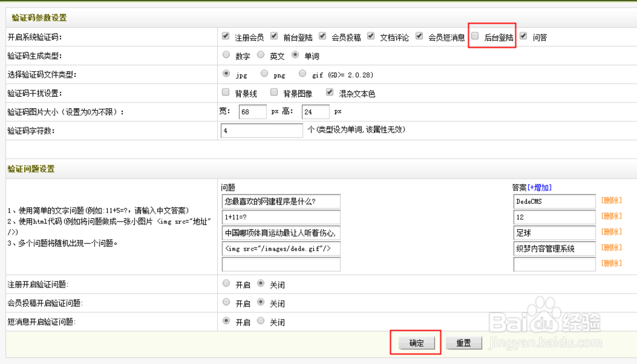Edit question field 1+11=?
This screenshot has height=364, width=637.
tap(281, 217)
